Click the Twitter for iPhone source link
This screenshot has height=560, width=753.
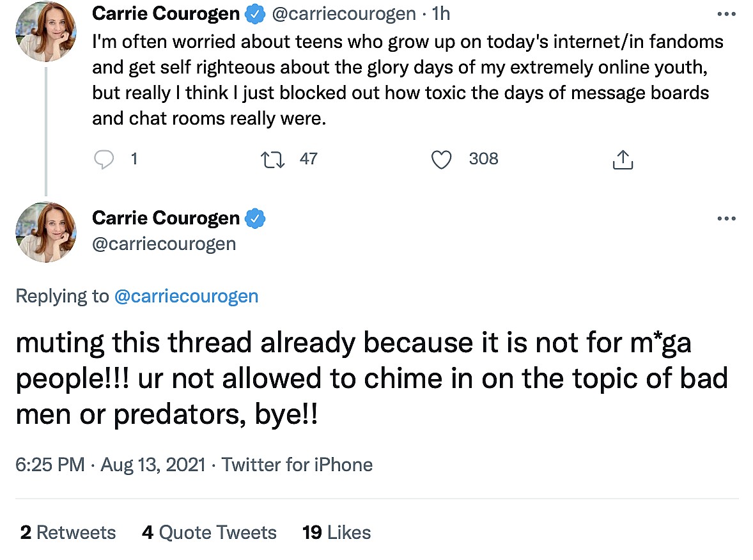(x=297, y=464)
